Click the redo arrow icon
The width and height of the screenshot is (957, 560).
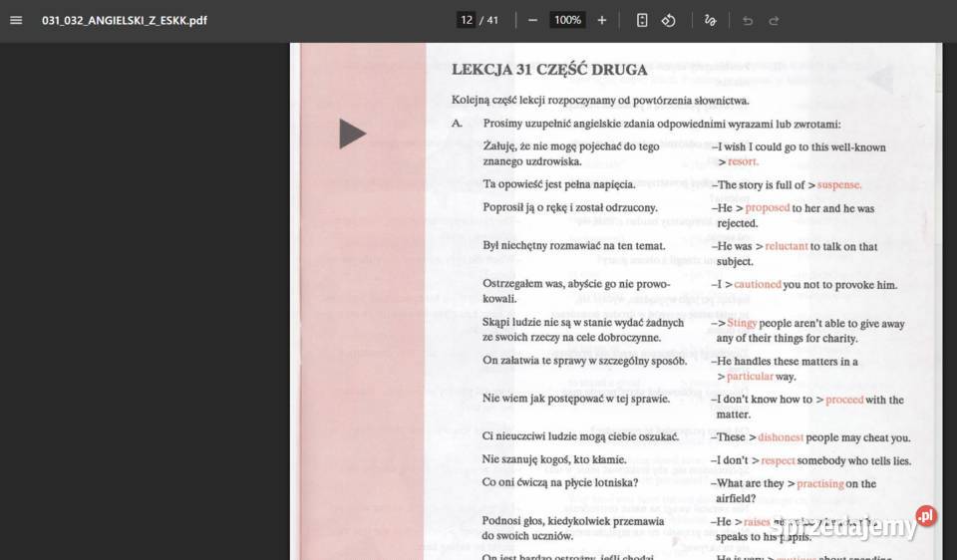tap(774, 21)
